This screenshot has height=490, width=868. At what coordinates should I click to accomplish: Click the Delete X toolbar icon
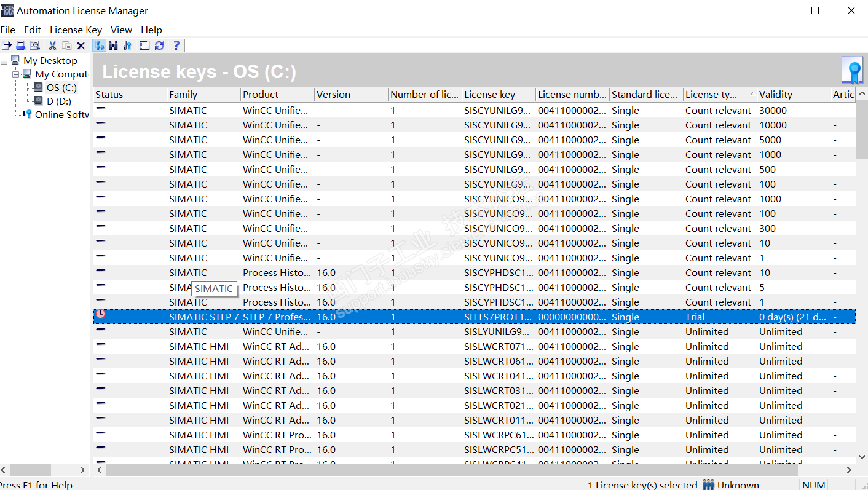(x=81, y=45)
